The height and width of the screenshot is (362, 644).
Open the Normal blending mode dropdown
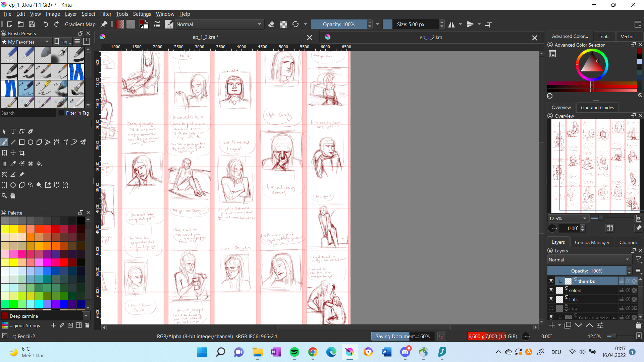point(219,24)
